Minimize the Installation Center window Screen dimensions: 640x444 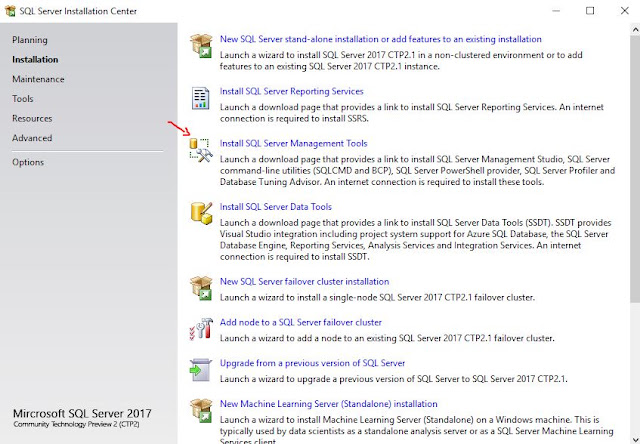tap(556, 11)
